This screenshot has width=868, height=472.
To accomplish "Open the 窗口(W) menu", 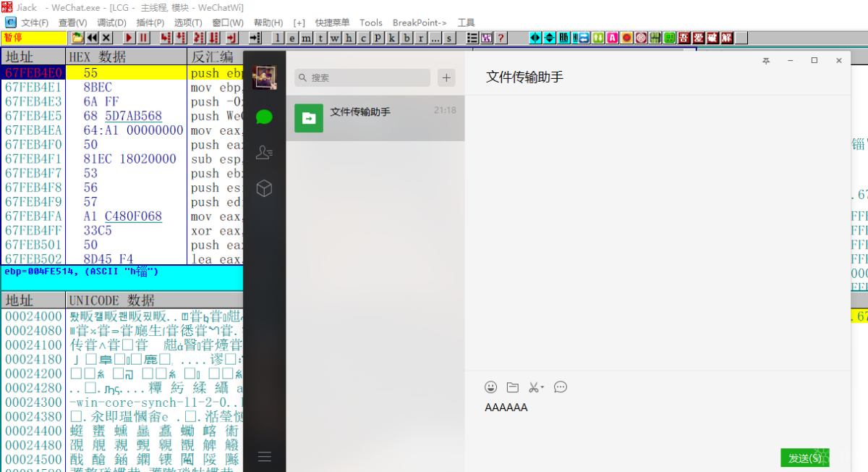I will [x=228, y=22].
